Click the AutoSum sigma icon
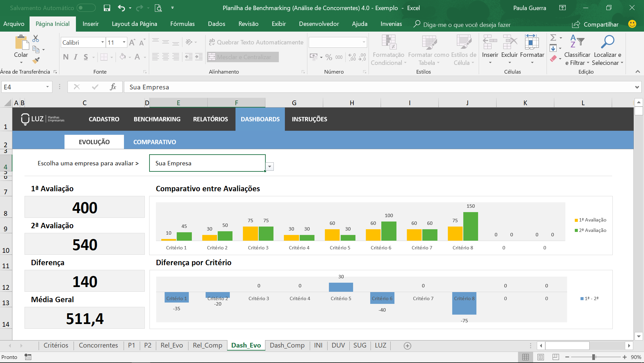Screen dimensions: 644x363 553,37
